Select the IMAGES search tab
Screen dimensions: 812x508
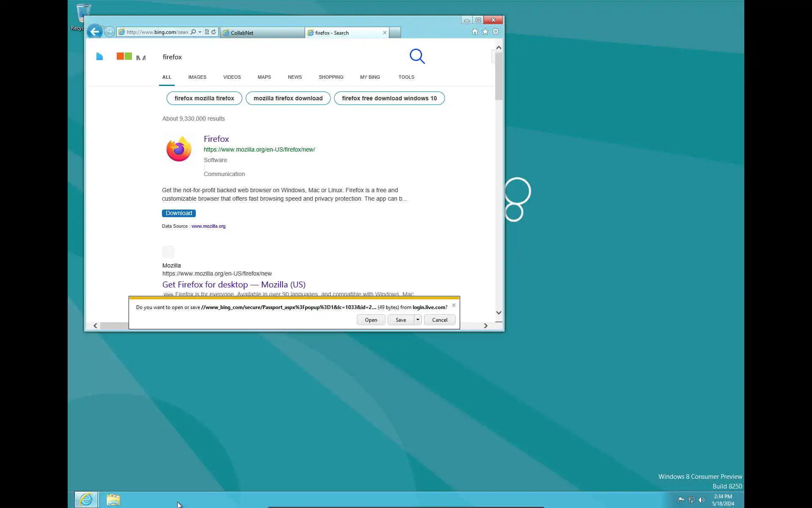coord(197,77)
